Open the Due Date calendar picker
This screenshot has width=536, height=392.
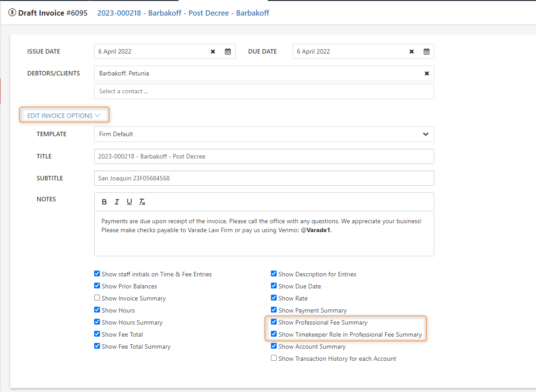tap(426, 51)
